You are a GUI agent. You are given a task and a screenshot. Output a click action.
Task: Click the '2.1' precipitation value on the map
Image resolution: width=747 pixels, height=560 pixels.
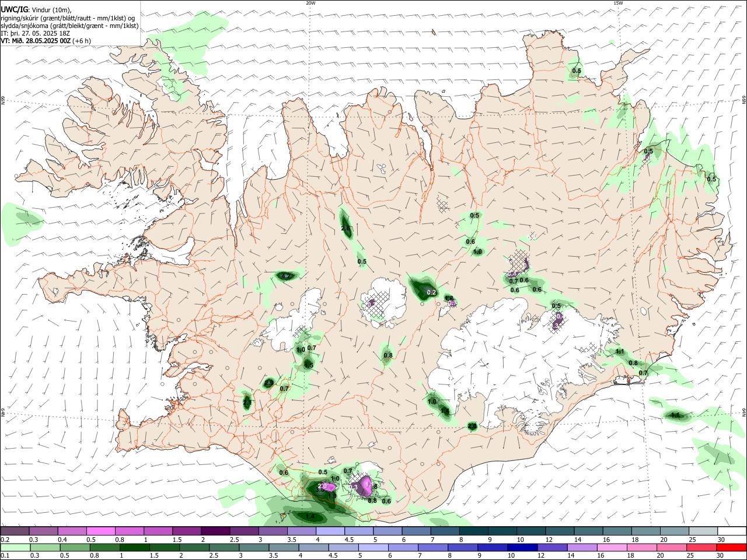pyautogui.click(x=247, y=402)
